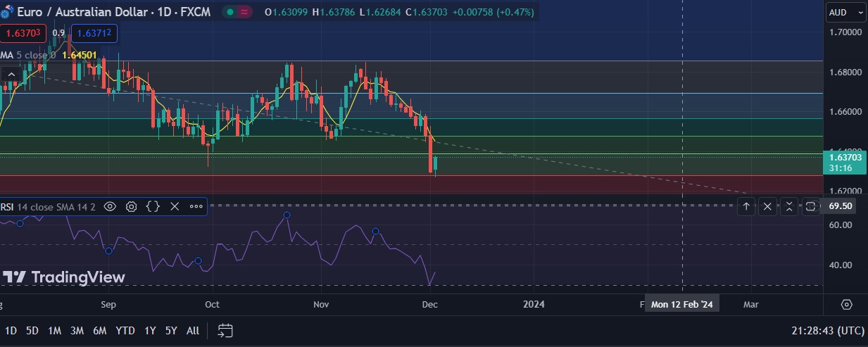Select the RSI 14 close SMA legend title

(x=48, y=206)
